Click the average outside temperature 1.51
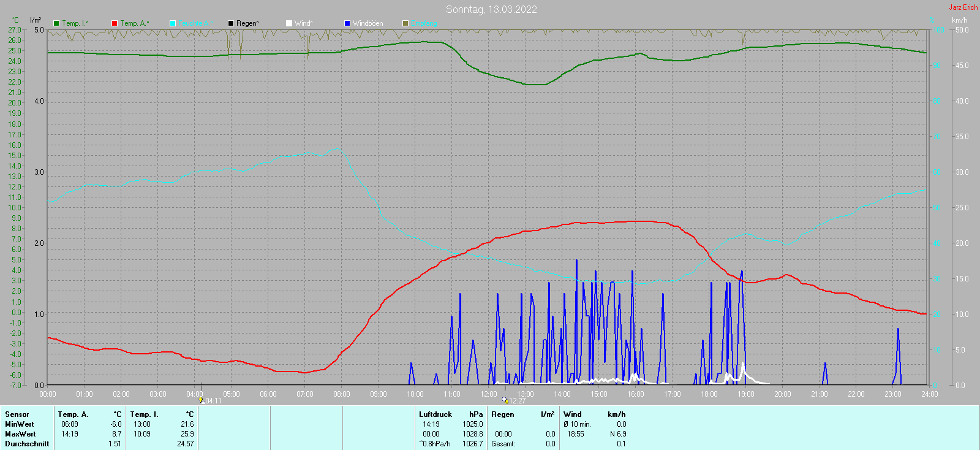 115,444
